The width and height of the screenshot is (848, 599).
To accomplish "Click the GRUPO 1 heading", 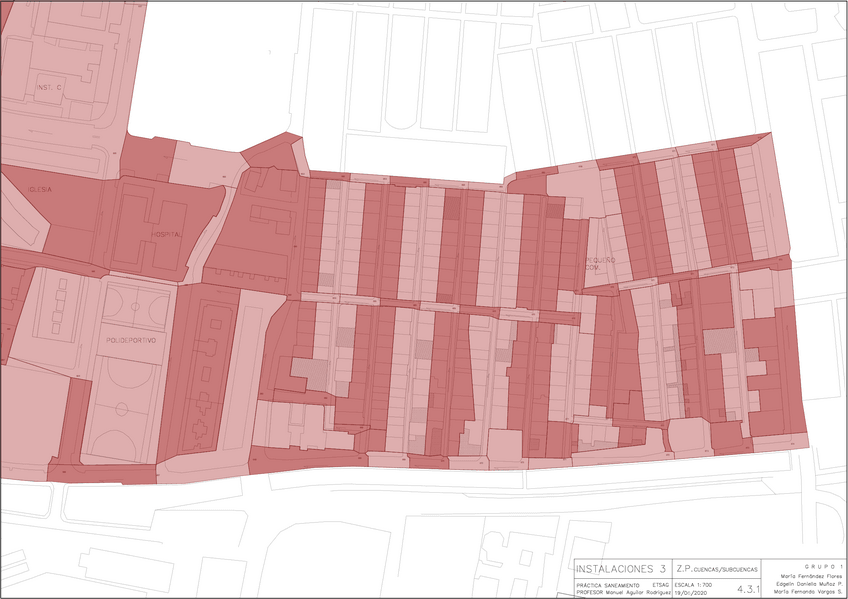I will click(x=824, y=567).
